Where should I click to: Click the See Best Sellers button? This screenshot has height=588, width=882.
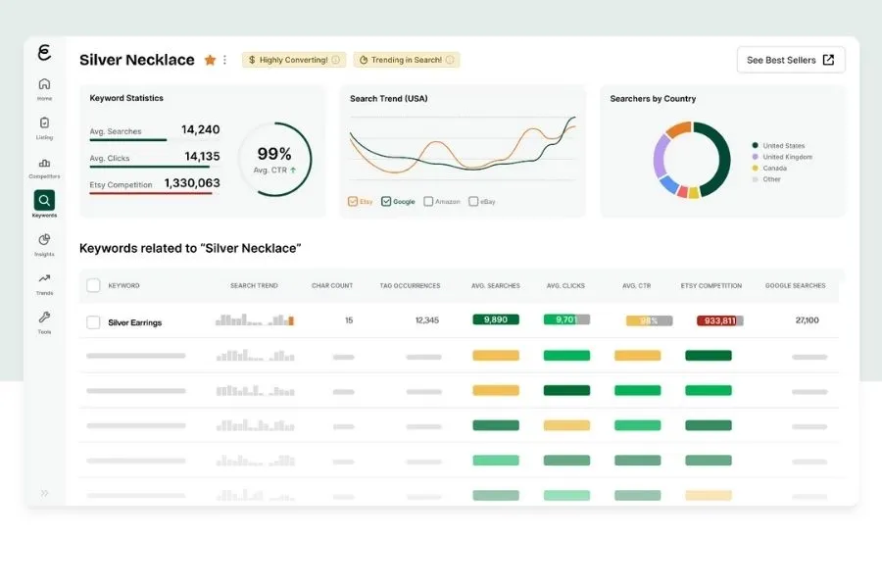point(791,60)
